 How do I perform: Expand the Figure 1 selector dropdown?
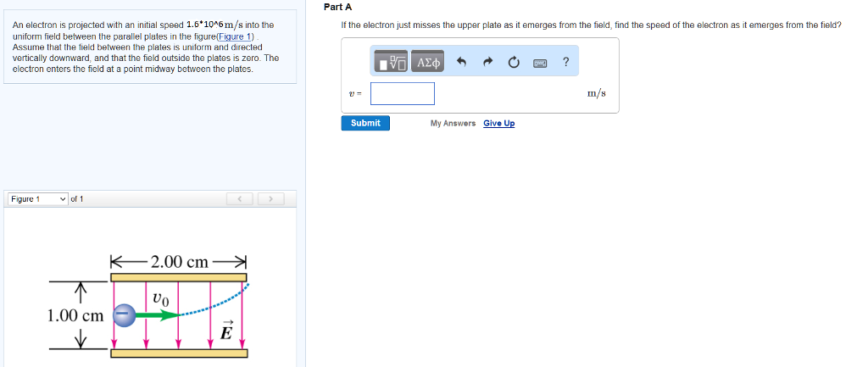[x=38, y=199]
